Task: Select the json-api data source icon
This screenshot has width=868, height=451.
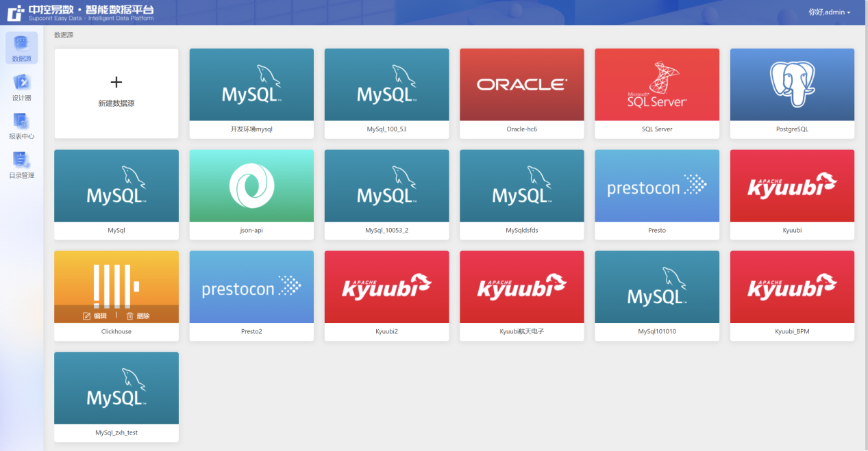Action: pyautogui.click(x=251, y=186)
